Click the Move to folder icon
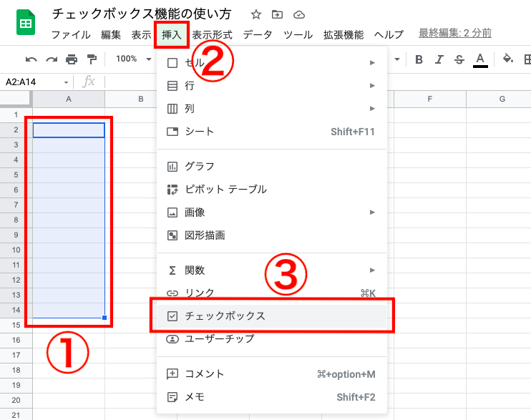The width and height of the screenshot is (531, 420). (277, 14)
